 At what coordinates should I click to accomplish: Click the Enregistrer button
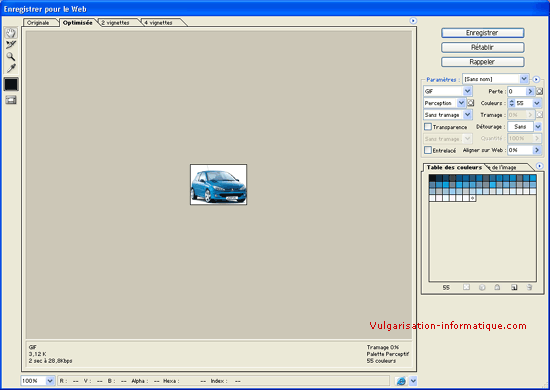482,33
